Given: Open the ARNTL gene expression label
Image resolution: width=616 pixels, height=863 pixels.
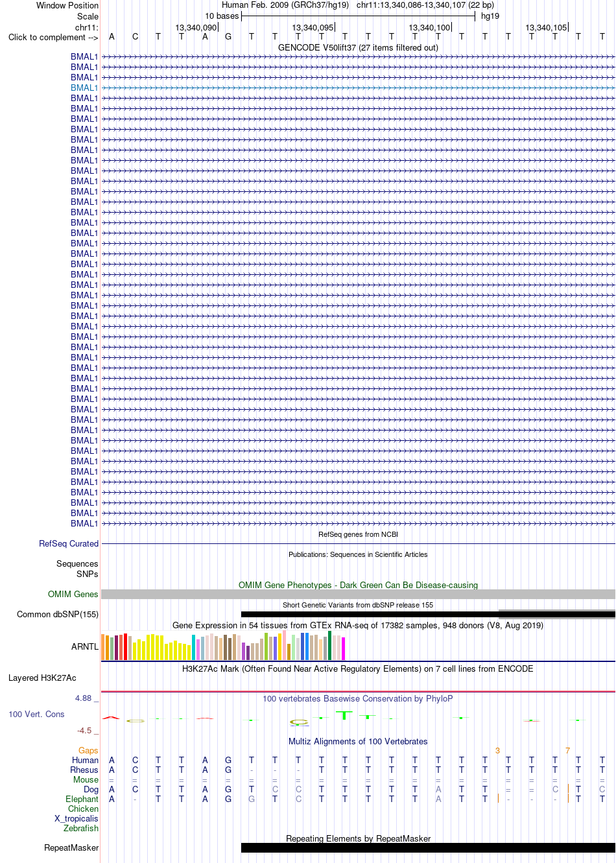Looking at the screenshot, I should pos(85,646).
